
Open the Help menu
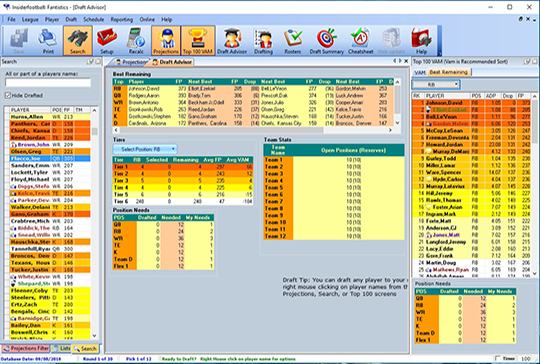[167, 19]
